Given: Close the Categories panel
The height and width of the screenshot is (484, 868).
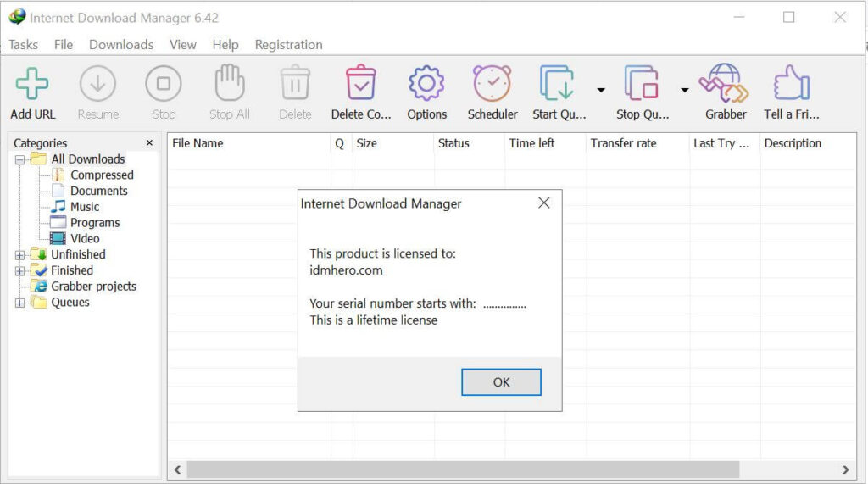Looking at the screenshot, I should click(149, 143).
